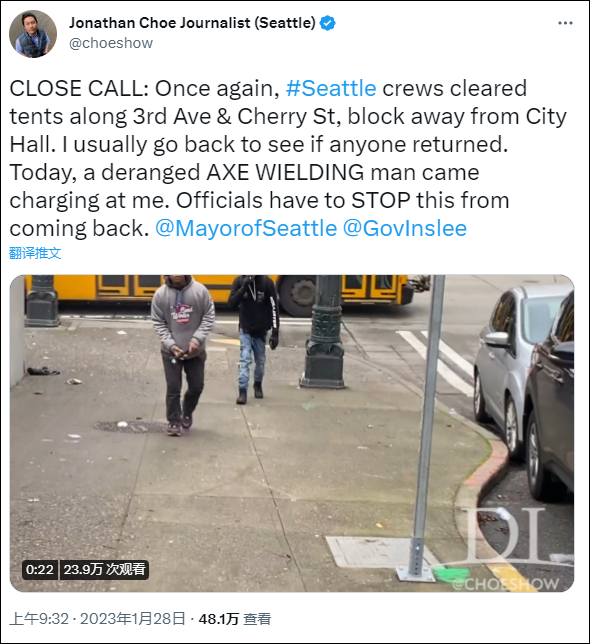Open the @MayorofSeattle mention
Viewport: 590px width, 644px height.
[246, 228]
